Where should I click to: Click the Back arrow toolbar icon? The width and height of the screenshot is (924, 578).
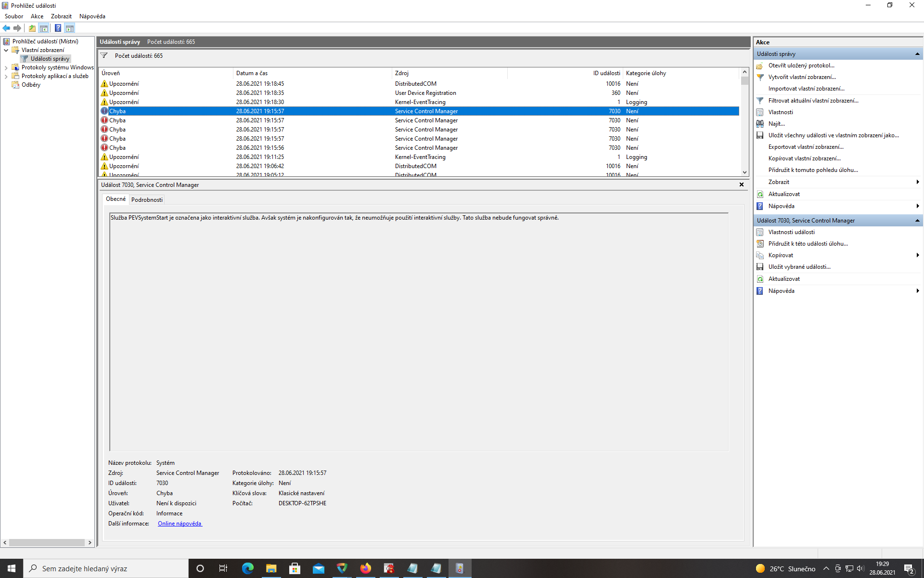click(6, 28)
